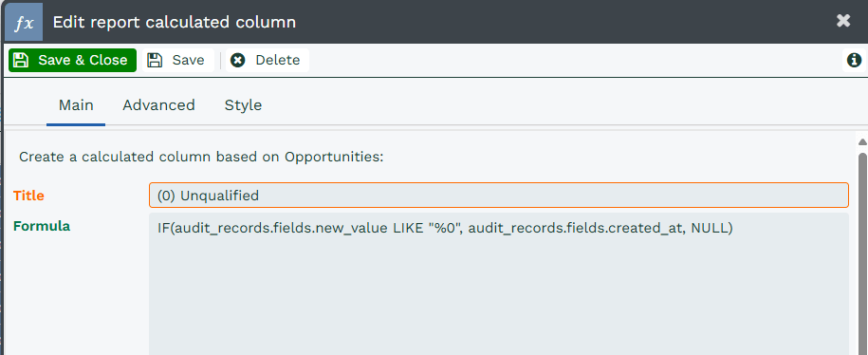
Task: Click the scrollbar up arrow
Action: 862,141
